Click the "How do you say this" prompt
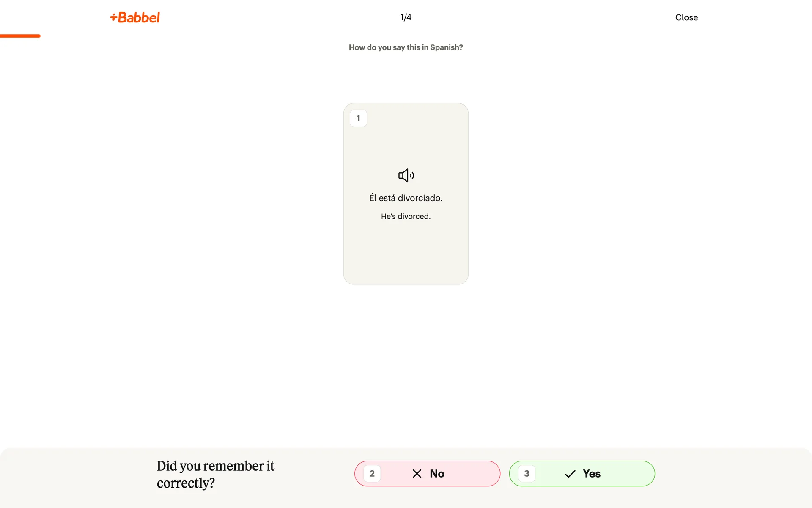Viewport: 812px width, 508px height. pos(406,47)
